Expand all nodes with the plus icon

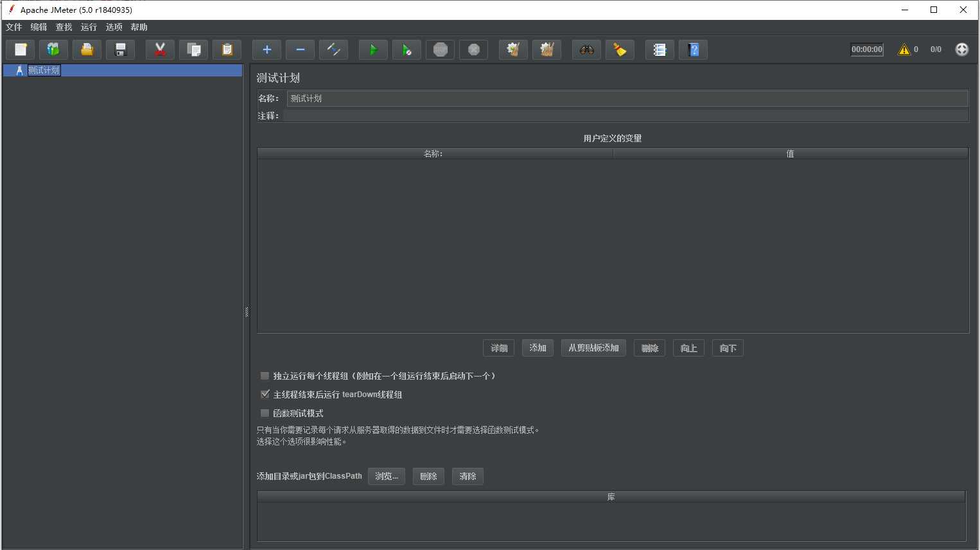(x=267, y=49)
